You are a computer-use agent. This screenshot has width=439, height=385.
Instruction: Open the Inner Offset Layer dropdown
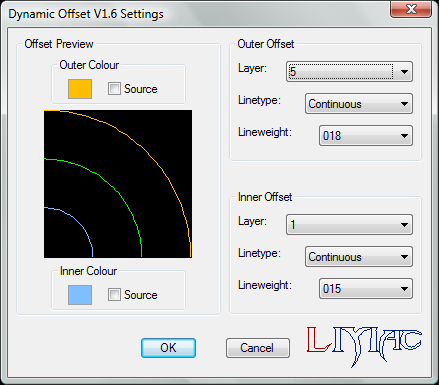click(349, 225)
